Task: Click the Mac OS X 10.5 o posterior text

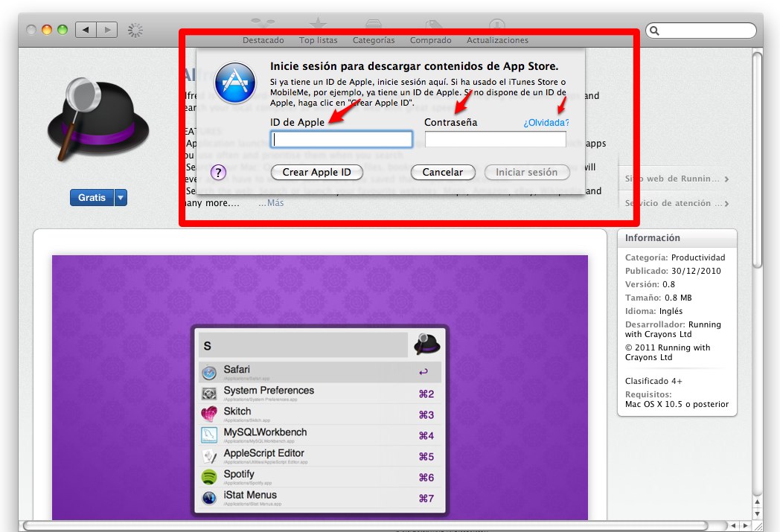Action: point(677,404)
